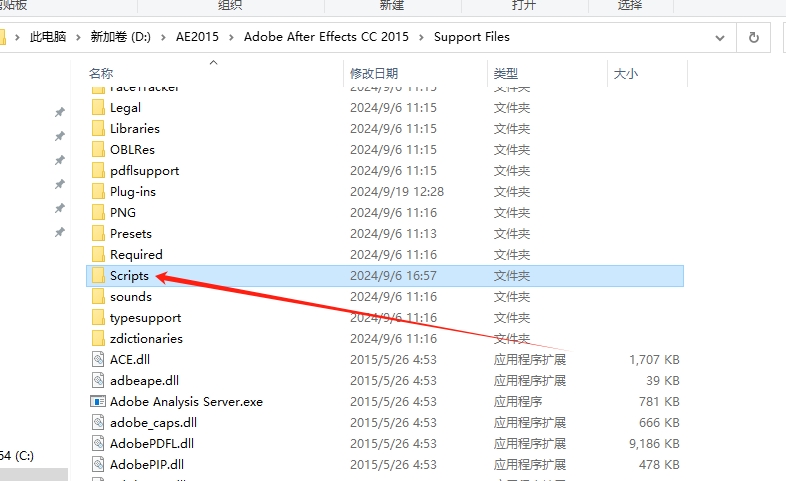Go to 此电脑 in the breadcrumb path
This screenshot has height=481, width=786.
click(x=48, y=37)
